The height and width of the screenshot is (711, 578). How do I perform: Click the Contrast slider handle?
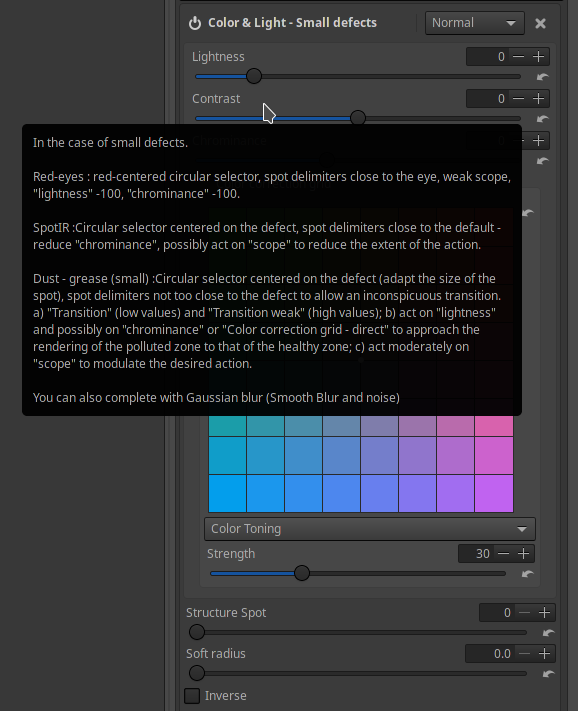(x=358, y=118)
